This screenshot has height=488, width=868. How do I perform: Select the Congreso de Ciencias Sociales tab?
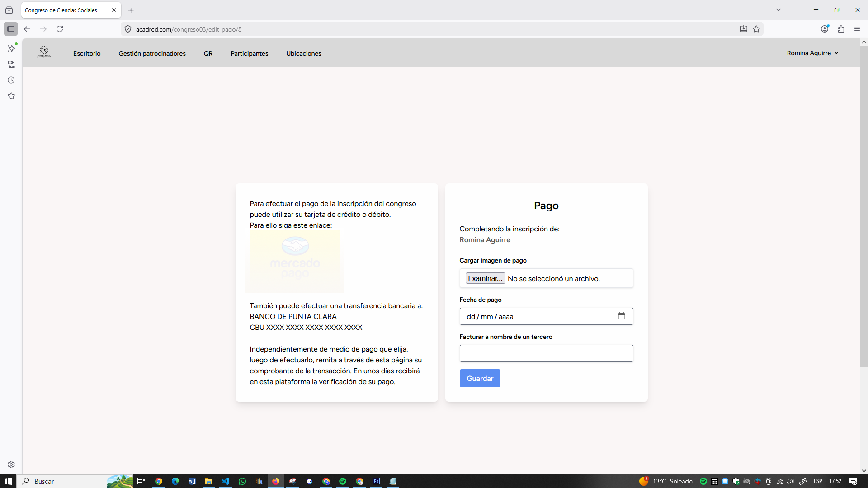point(71,10)
